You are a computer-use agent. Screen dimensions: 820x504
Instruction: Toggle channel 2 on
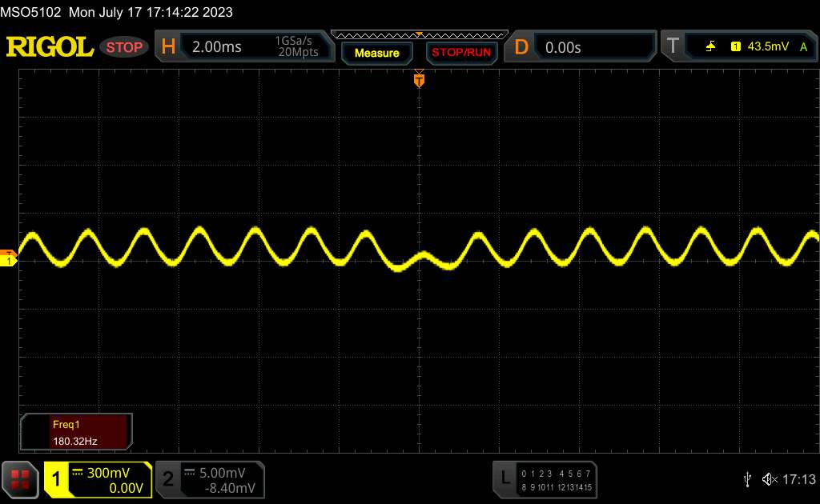pyautogui.click(x=168, y=479)
